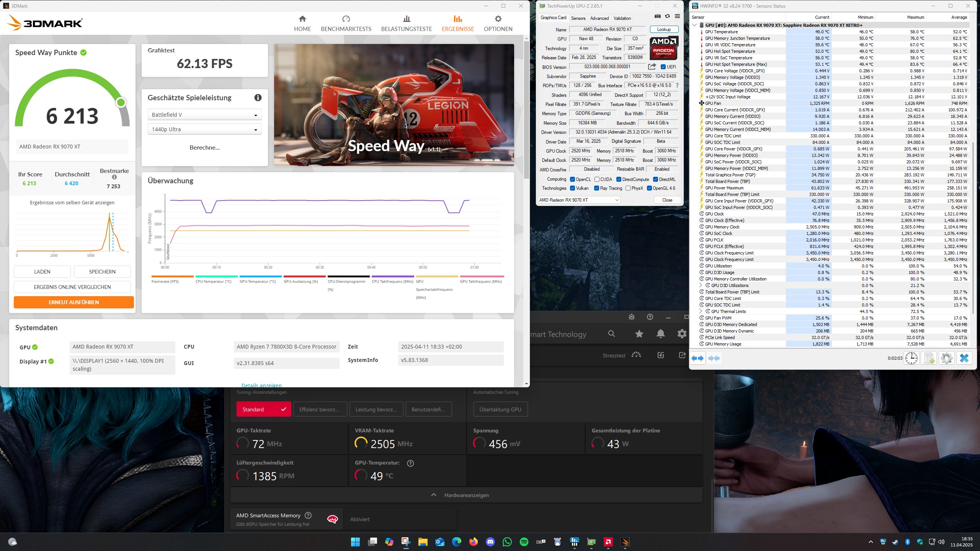Click HWiNFO sensor settings gear icon
The image size is (980, 551).
click(946, 358)
